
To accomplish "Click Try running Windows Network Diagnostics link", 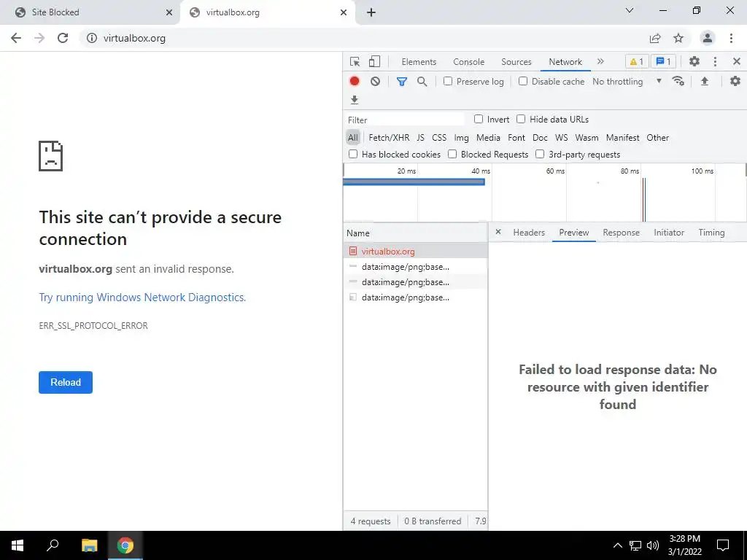I will click(x=142, y=297).
